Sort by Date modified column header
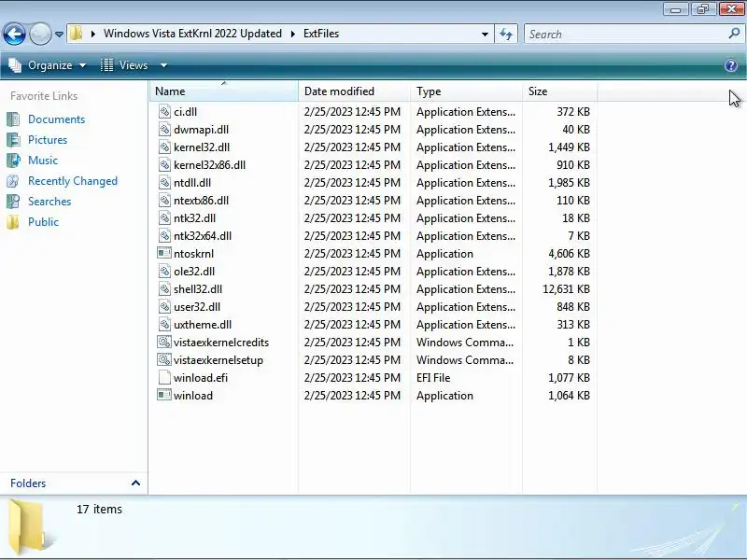 [354, 91]
